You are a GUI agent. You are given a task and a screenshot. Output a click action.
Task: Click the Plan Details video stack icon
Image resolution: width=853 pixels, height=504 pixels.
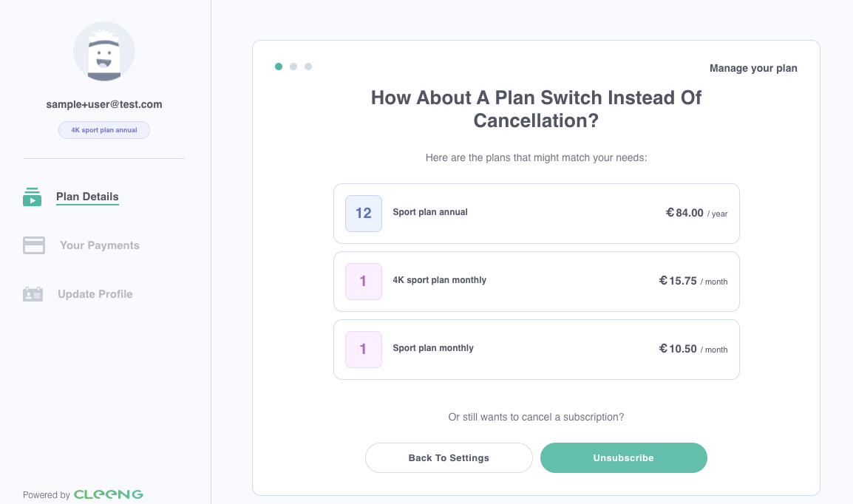(x=32, y=197)
